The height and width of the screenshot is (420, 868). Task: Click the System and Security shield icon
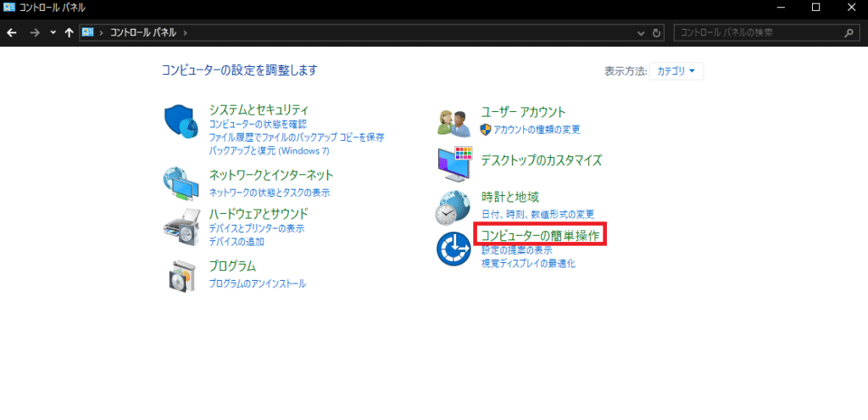coord(181,121)
